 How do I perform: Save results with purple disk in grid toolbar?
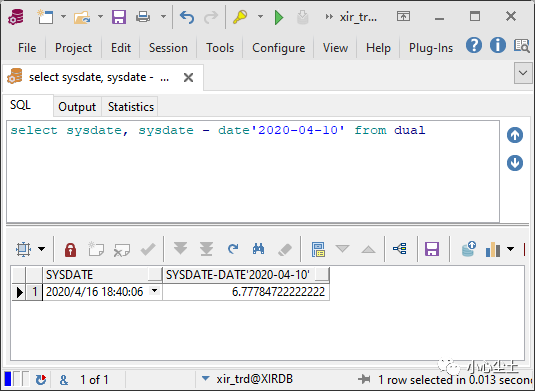[x=432, y=249]
